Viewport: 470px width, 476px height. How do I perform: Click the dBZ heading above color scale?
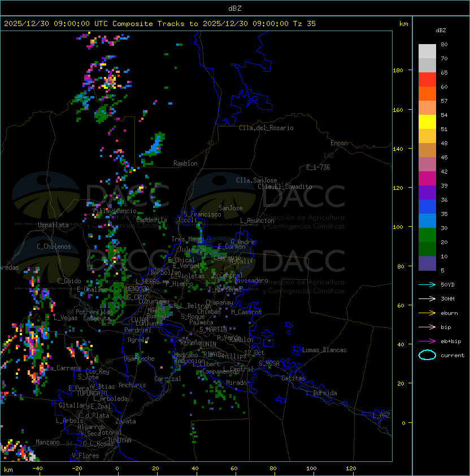[441, 31]
